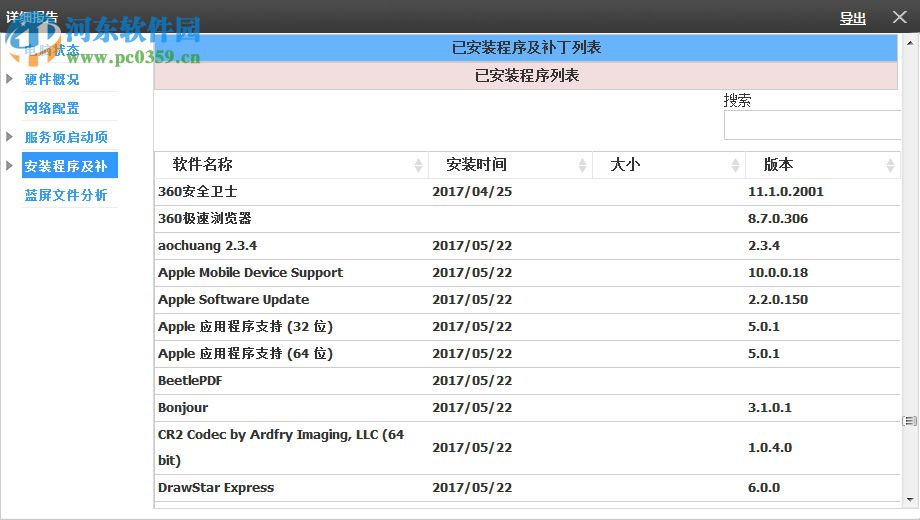
Task: Click install date 2017/04/25
Action: 472,192
